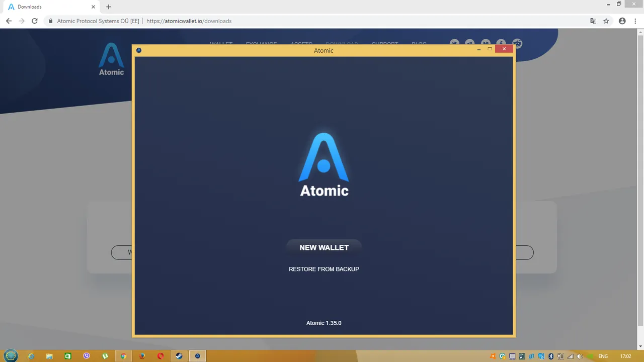Change ENG input language
This screenshot has height=362, width=644.
[x=603, y=356]
